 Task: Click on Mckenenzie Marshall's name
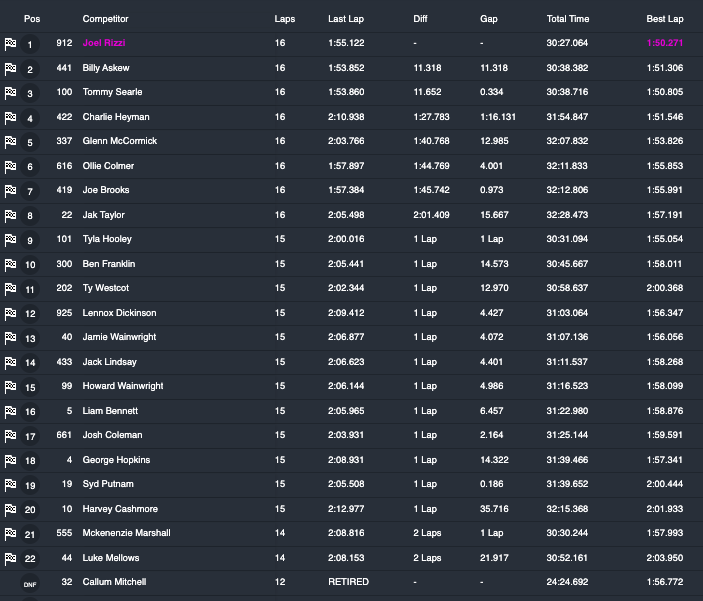click(x=126, y=533)
